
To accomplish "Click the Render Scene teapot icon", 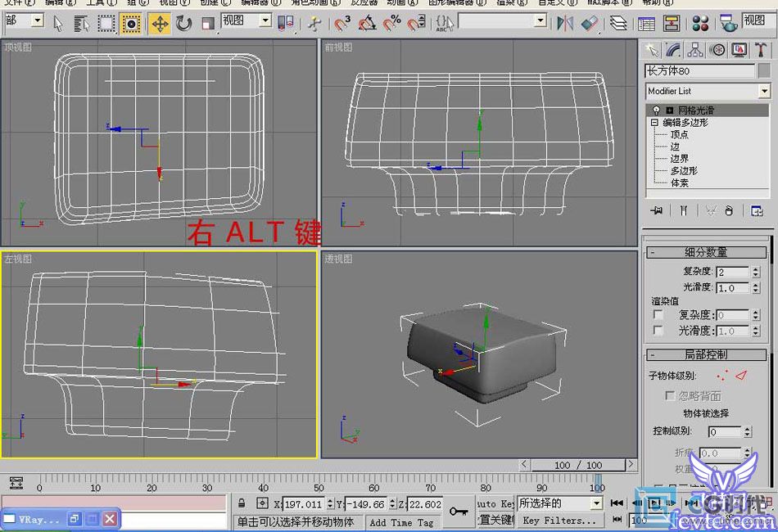I will click(x=728, y=23).
